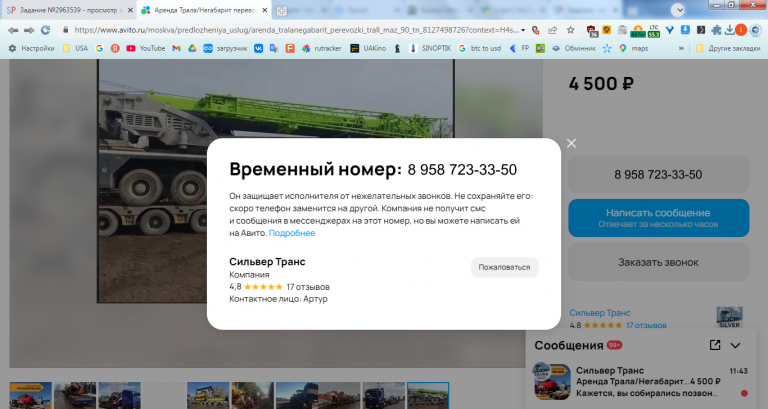This screenshot has height=409, width=768.
Task: Open address bar history dropdown arrow
Action: tap(523, 30)
